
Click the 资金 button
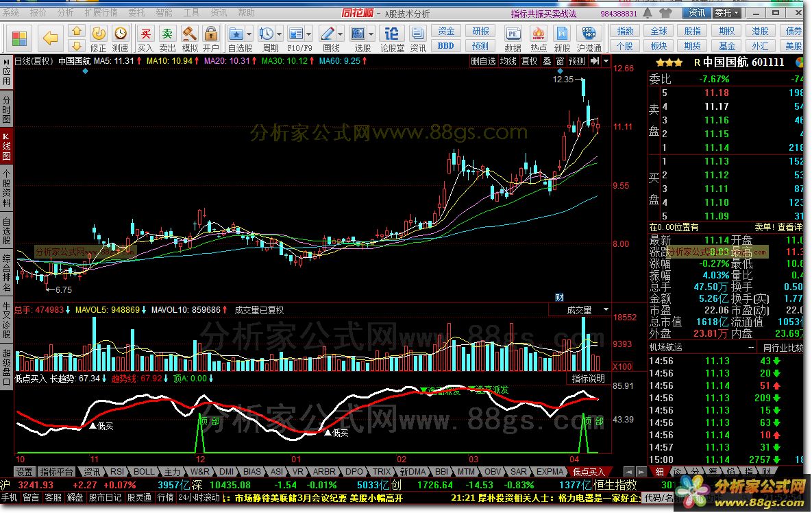coord(446,32)
